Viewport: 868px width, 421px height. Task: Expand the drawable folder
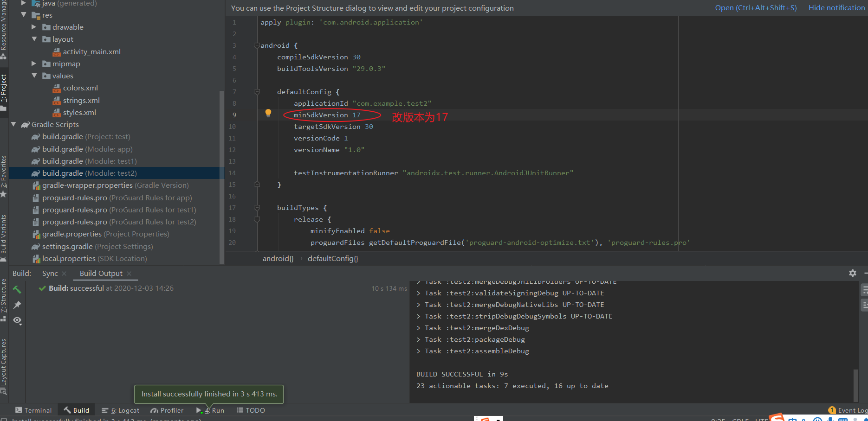click(x=34, y=27)
